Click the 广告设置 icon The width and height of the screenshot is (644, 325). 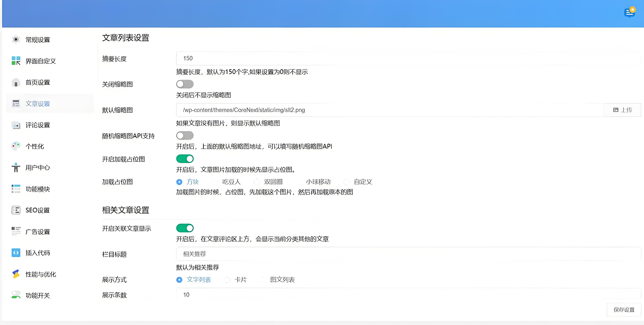(16, 231)
